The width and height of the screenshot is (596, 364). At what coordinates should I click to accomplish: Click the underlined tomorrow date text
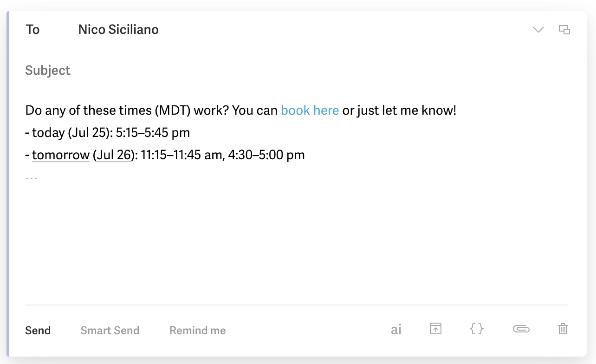pyautogui.click(x=61, y=155)
